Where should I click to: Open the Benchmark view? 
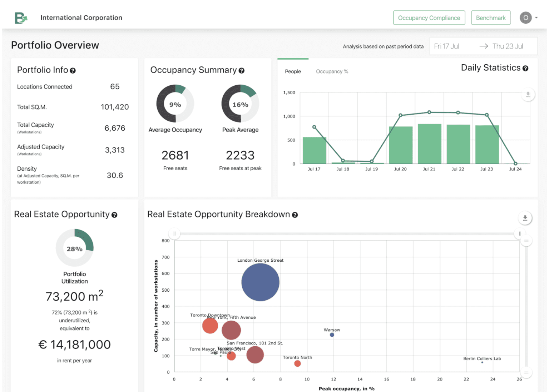click(x=491, y=17)
